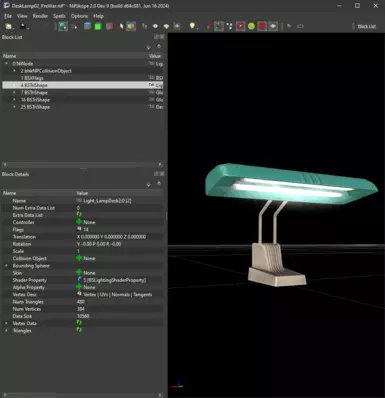The image size is (385, 398).
Task: Click the Flags value 14 icon
Action: tap(79, 229)
